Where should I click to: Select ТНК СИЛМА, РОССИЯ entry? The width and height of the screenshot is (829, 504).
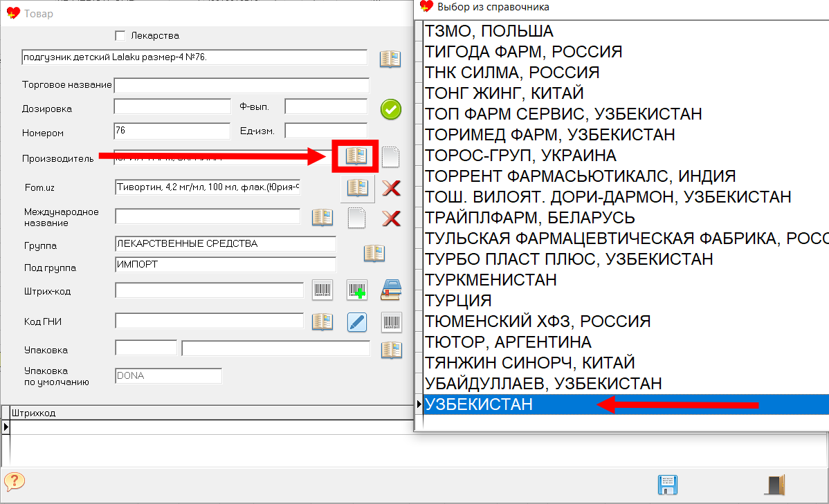tap(626, 73)
